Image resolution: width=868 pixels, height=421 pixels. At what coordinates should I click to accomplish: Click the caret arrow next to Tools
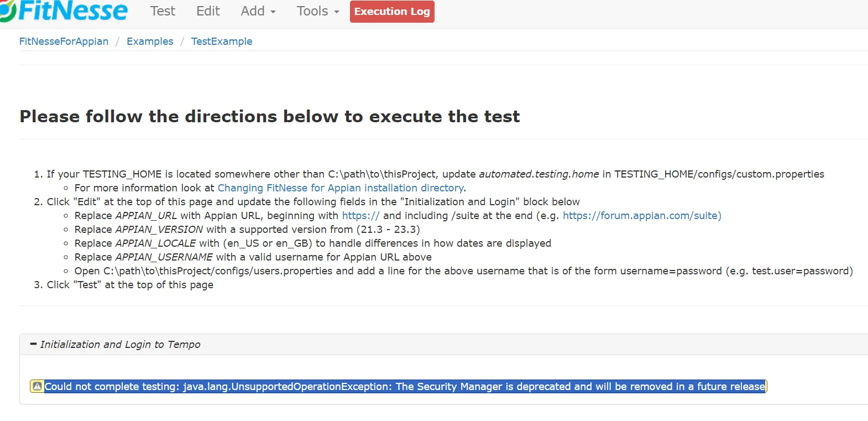click(x=336, y=12)
